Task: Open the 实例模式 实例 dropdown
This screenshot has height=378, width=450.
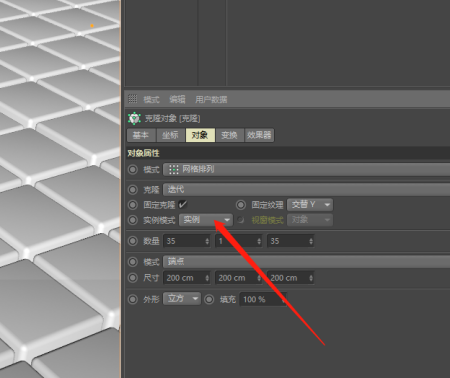Action: point(205,220)
